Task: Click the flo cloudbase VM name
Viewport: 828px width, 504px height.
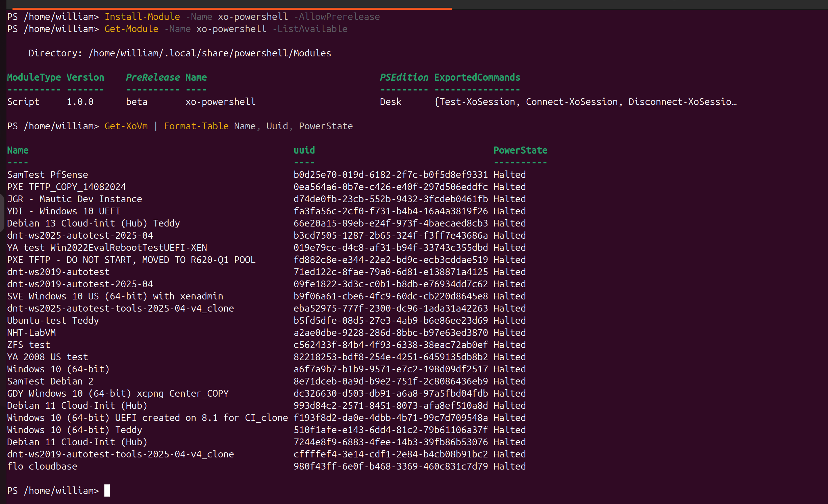Action: pos(42,466)
